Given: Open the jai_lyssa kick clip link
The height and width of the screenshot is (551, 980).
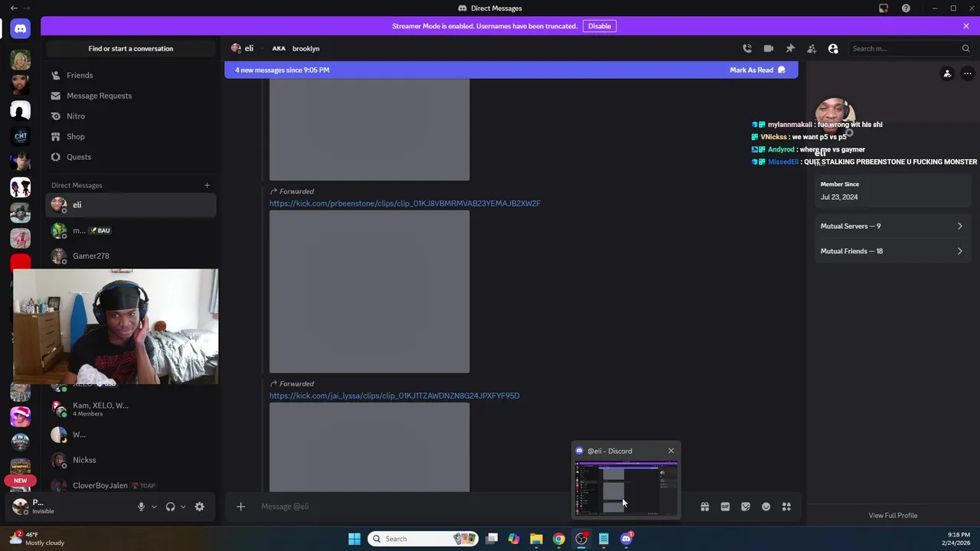Looking at the screenshot, I should (394, 396).
